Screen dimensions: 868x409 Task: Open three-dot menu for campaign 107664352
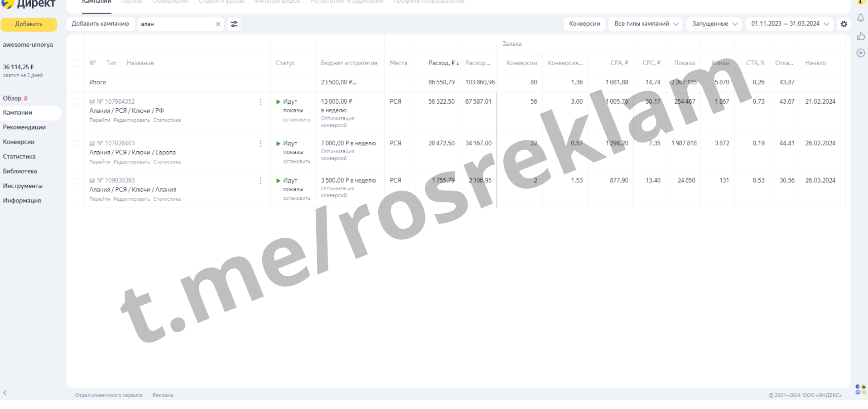click(260, 102)
